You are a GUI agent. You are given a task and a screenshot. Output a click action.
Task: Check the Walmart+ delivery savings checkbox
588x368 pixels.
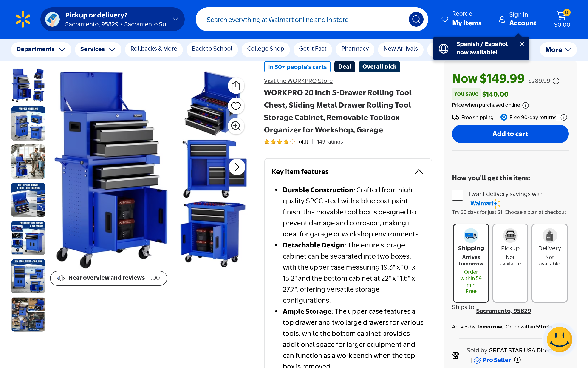tap(457, 195)
